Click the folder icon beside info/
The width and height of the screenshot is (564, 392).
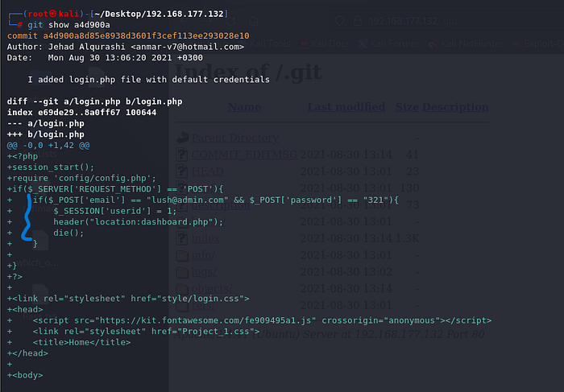pyautogui.click(x=182, y=255)
